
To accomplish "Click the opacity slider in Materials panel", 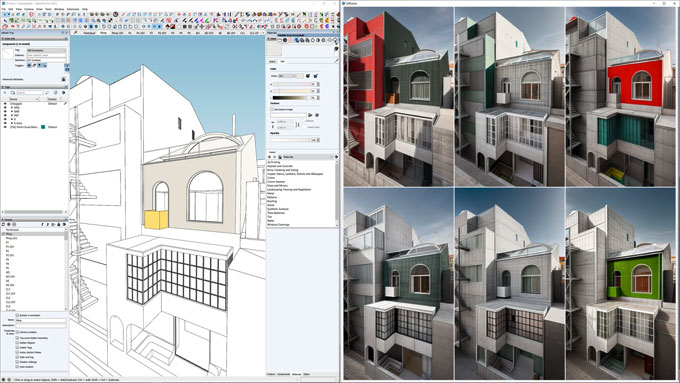I will [290, 140].
